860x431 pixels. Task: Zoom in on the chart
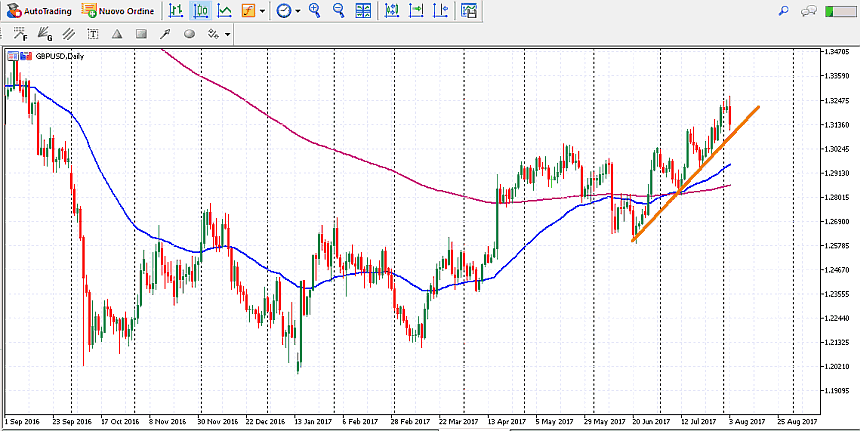[315, 11]
